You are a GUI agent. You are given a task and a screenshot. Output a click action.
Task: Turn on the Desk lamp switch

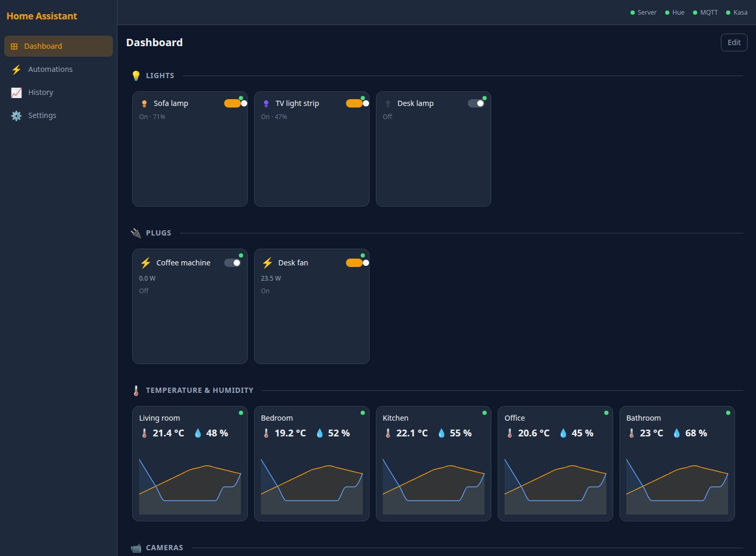(476, 103)
